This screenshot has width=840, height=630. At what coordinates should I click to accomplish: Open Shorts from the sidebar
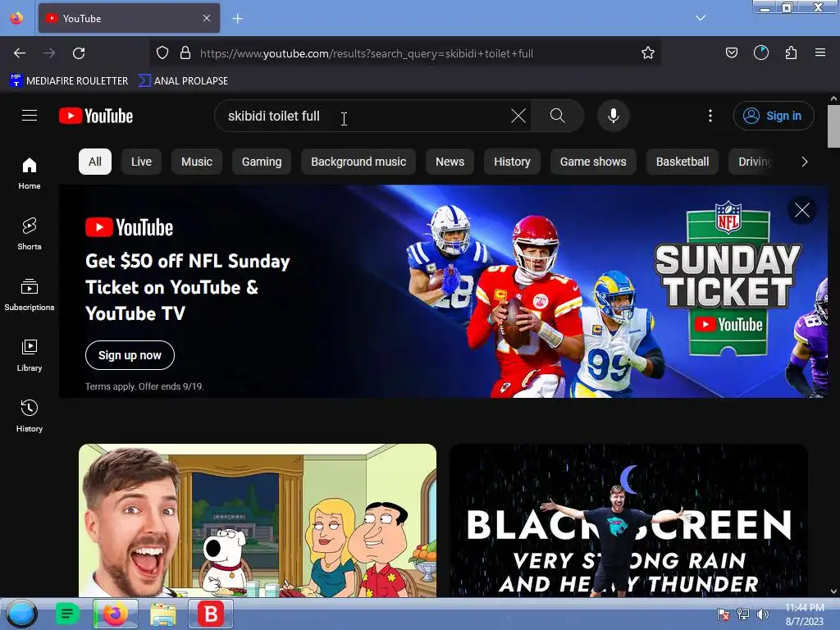point(30,234)
